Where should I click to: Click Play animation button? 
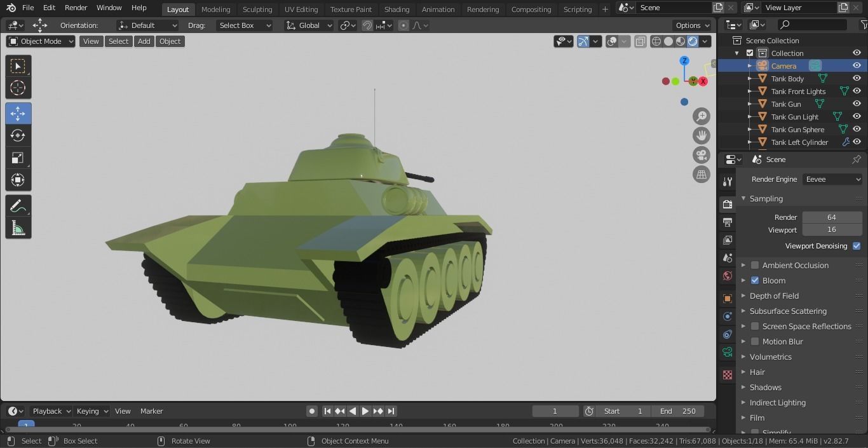(365, 411)
